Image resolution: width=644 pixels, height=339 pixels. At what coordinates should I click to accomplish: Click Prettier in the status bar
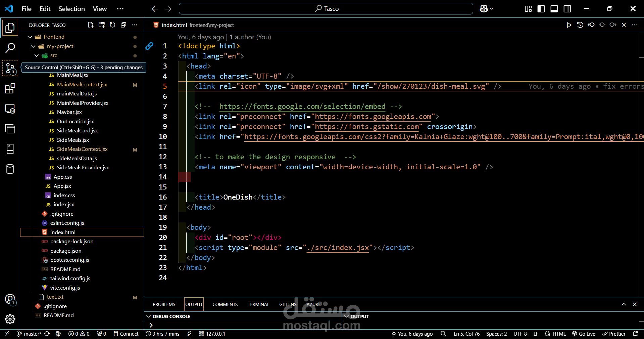[614, 334]
